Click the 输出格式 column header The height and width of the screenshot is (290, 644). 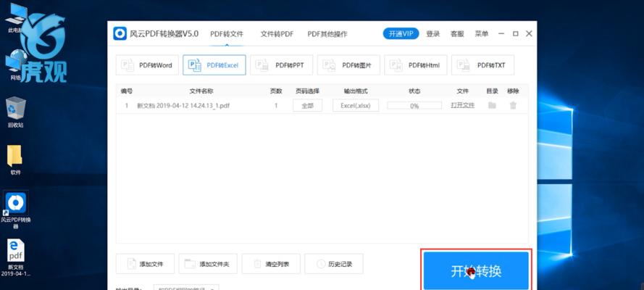click(x=356, y=91)
